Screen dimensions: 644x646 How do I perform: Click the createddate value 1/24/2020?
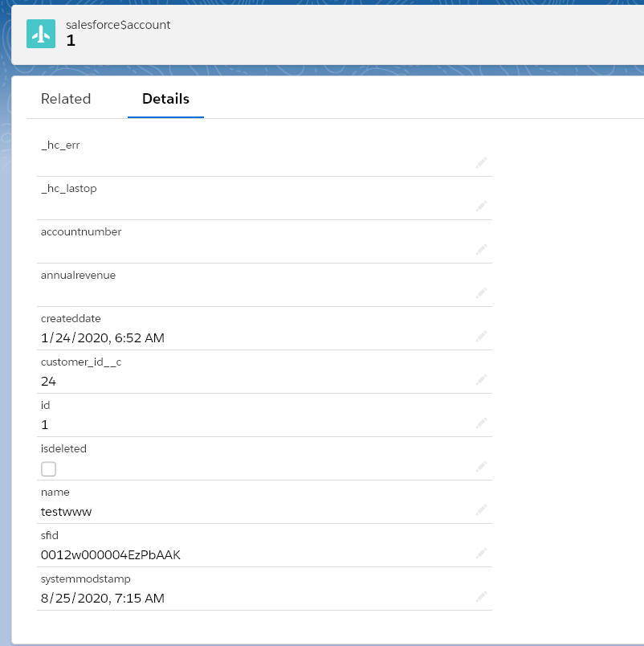pos(103,337)
